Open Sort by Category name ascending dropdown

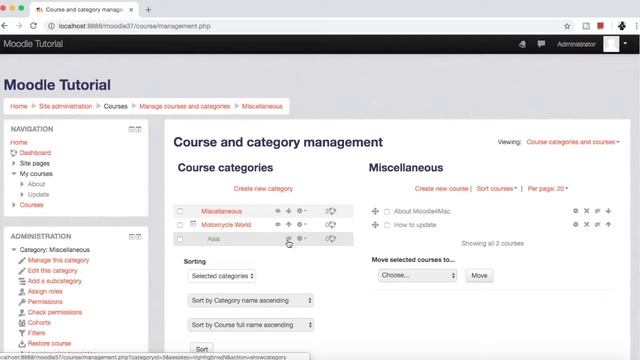pyautogui.click(x=251, y=300)
